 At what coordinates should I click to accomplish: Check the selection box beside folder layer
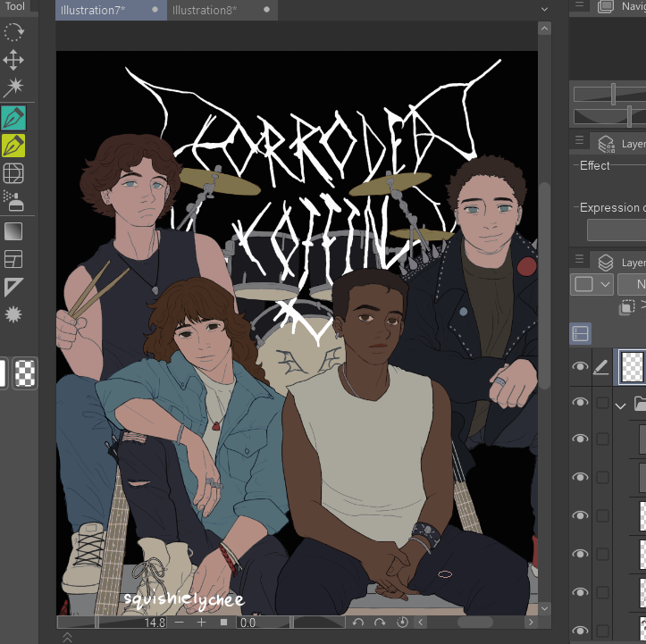[x=602, y=403]
